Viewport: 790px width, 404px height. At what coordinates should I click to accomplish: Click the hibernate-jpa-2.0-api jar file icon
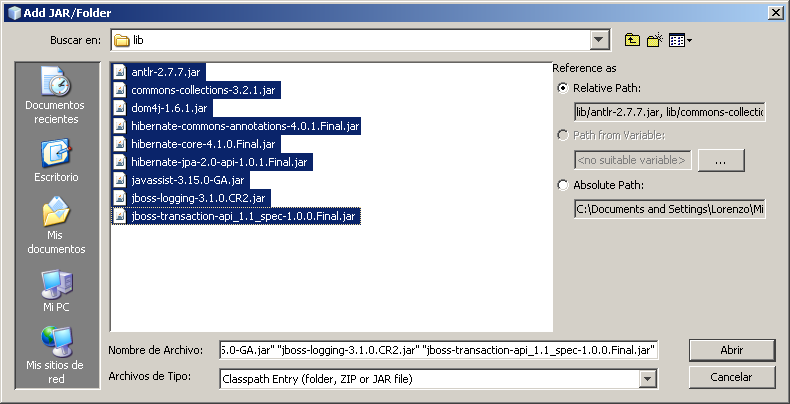(120, 162)
